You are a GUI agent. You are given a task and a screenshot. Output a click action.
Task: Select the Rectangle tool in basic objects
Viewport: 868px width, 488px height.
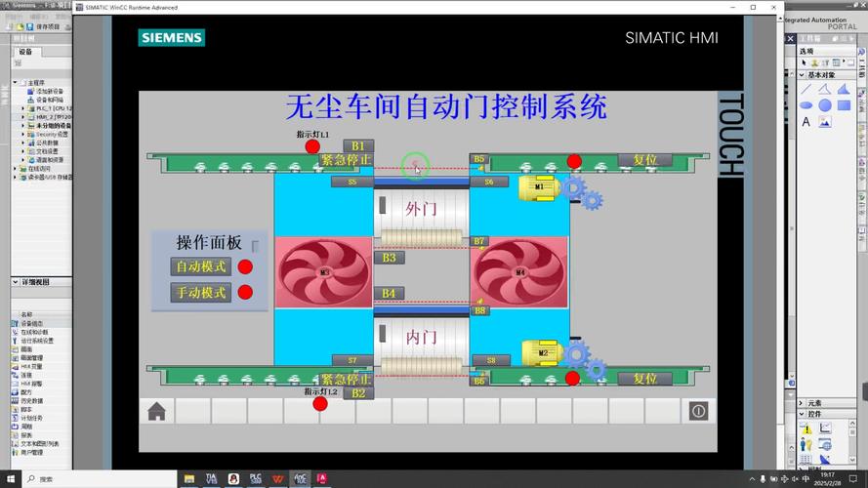(x=844, y=105)
